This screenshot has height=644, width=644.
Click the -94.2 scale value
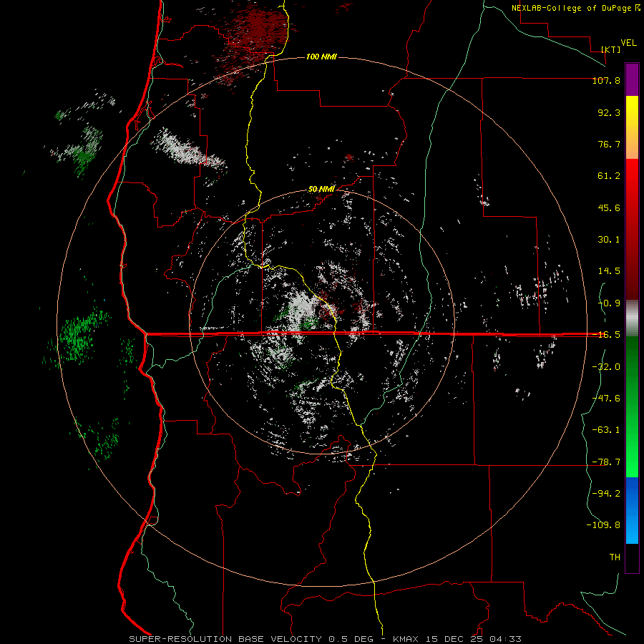tap(606, 493)
